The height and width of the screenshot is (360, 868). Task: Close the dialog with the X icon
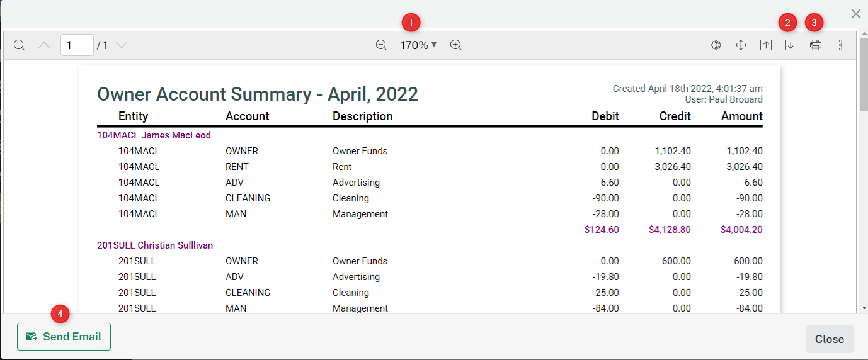click(855, 14)
